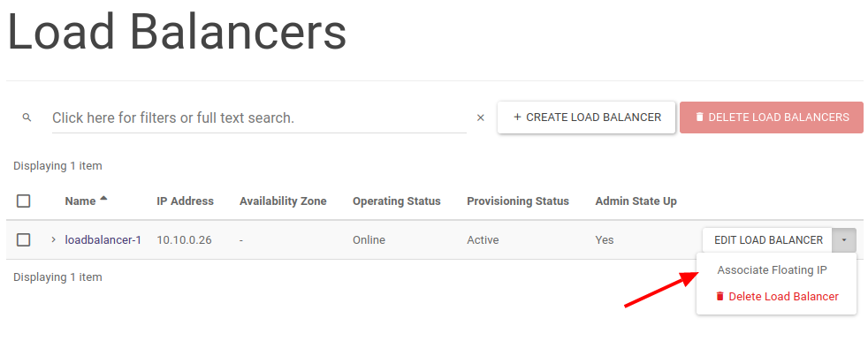868x341 pixels.
Task: Click the sort arrow next to Name
Action: pos(103,200)
